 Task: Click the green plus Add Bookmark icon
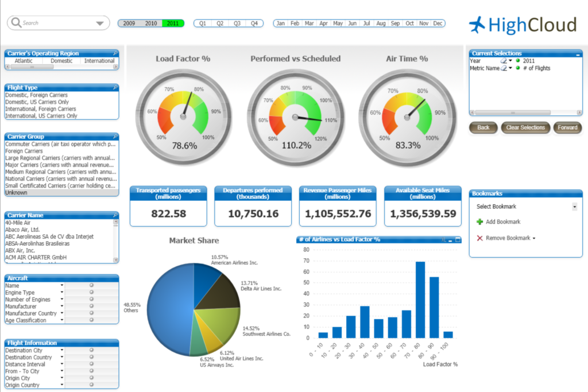[x=479, y=222]
